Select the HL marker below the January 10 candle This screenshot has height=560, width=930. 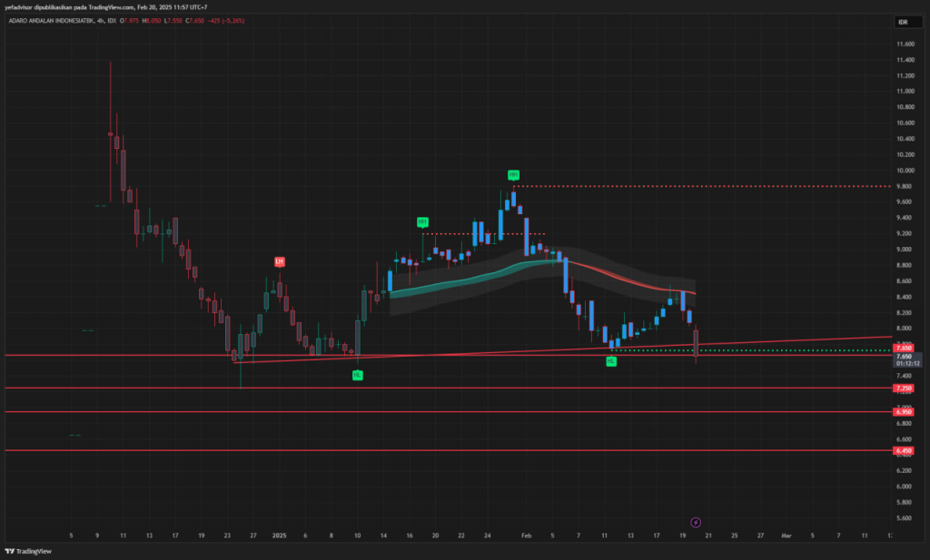click(x=358, y=374)
